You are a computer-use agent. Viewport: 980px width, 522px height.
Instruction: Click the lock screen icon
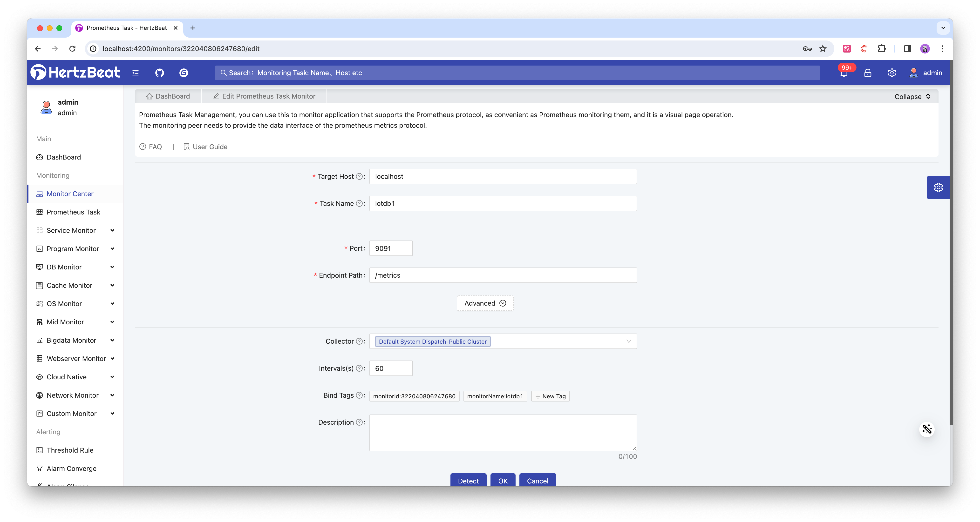coord(868,73)
